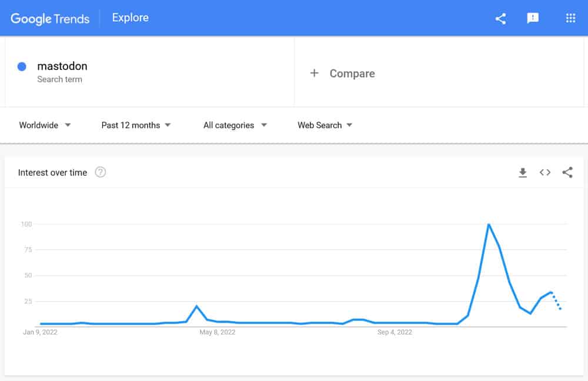Click the blue mastodon color dot
This screenshot has height=381, width=588.
click(x=22, y=66)
